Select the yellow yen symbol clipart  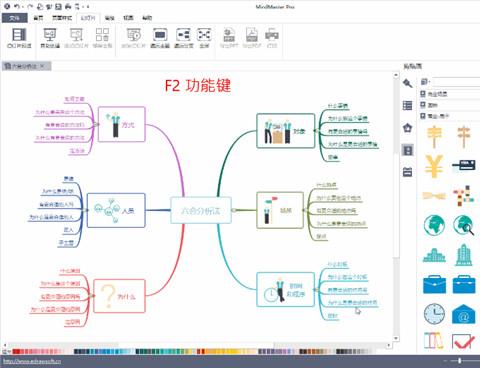click(x=434, y=166)
